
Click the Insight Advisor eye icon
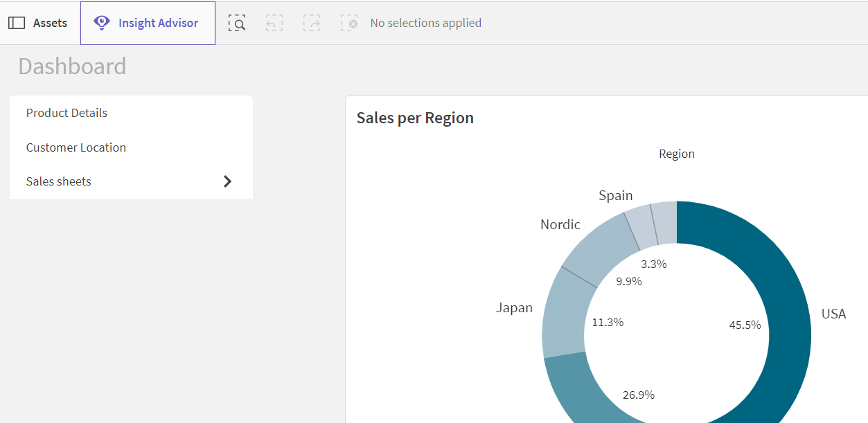102,23
